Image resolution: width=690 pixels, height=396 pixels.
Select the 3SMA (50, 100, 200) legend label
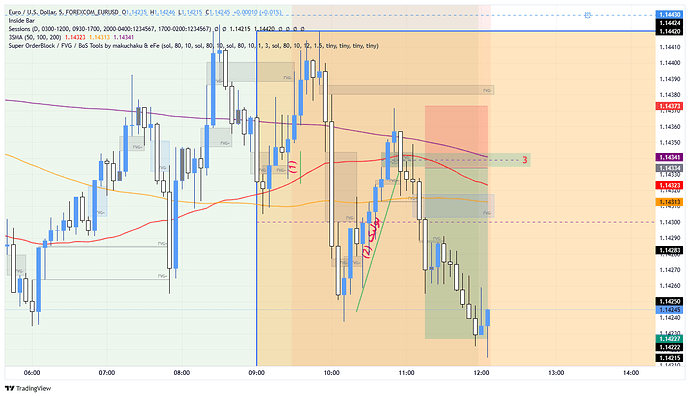35,37
